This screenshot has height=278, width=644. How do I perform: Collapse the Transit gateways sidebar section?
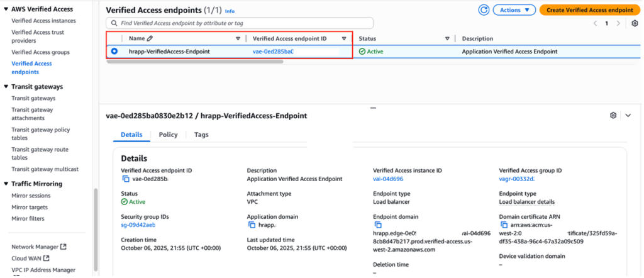(x=6, y=87)
